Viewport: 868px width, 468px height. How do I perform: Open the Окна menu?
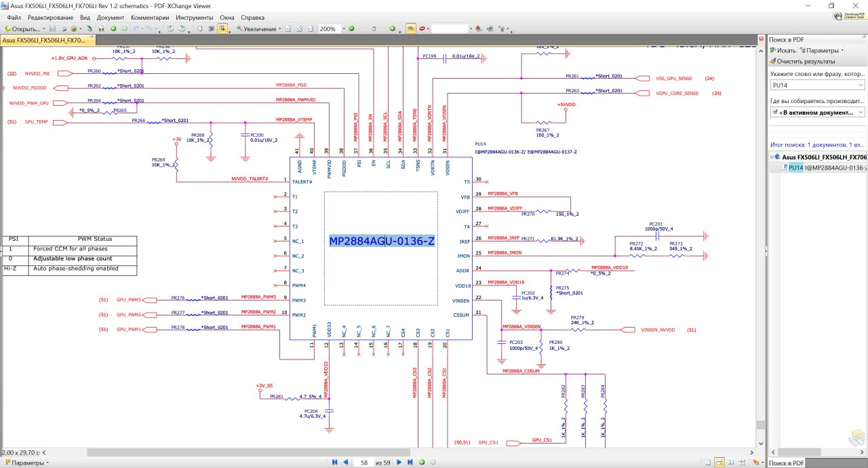(227, 17)
